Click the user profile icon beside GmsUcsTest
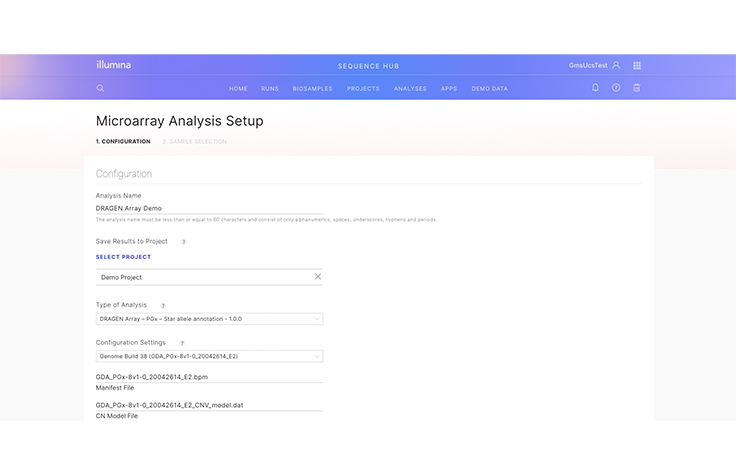 pos(616,65)
